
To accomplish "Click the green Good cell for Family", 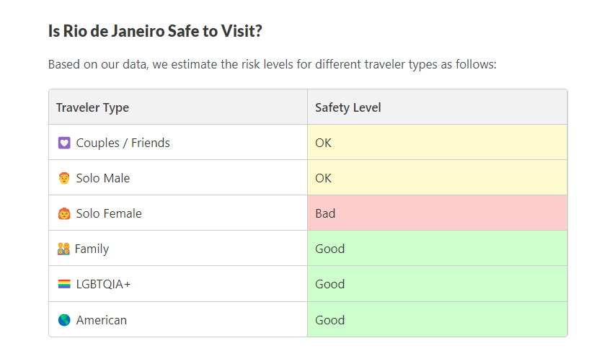I will tap(437, 249).
